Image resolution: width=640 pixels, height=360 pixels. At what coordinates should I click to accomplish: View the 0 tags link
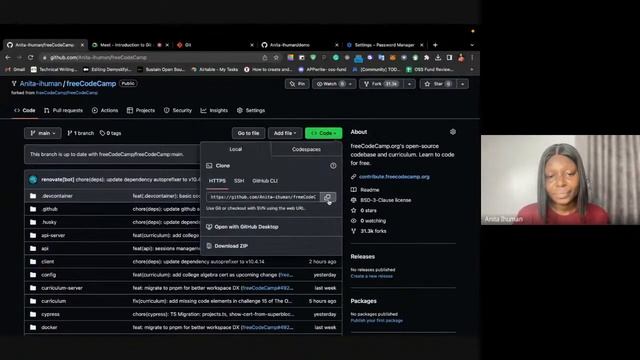110,133
